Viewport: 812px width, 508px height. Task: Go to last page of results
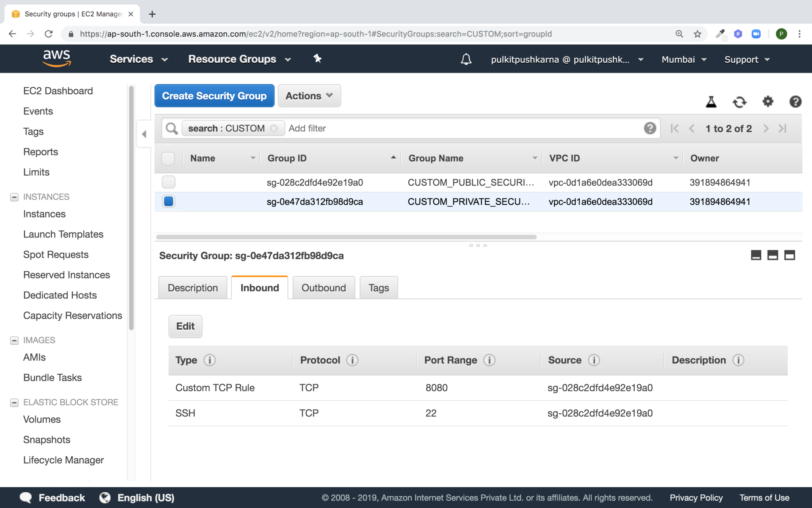pyautogui.click(x=783, y=129)
